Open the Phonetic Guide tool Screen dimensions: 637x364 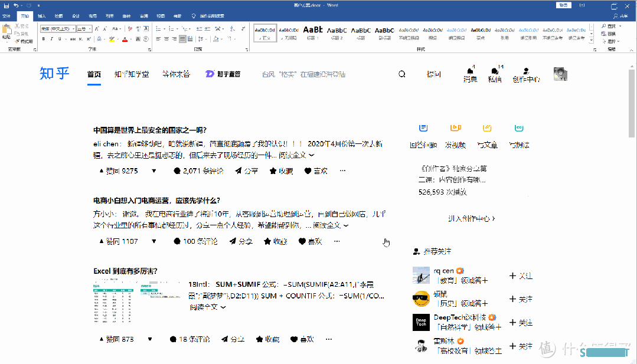(x=138, y=29)
